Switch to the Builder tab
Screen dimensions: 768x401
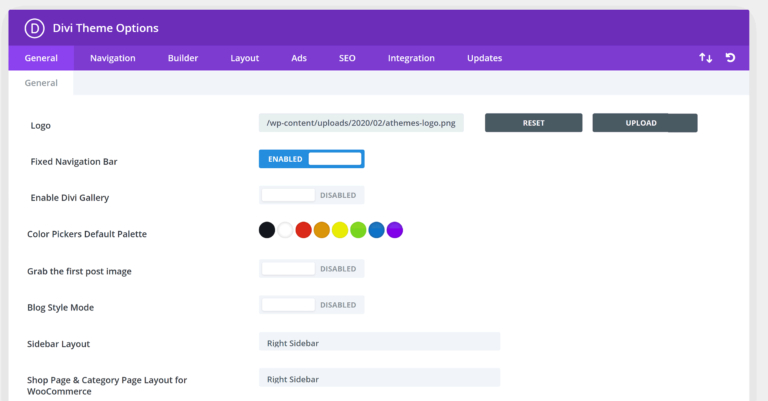(x=183, y=58)
